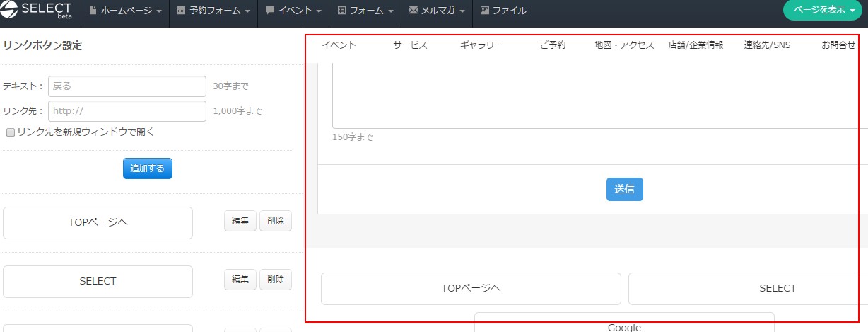Click the TOPページへ link in preview

click(471, 289)
